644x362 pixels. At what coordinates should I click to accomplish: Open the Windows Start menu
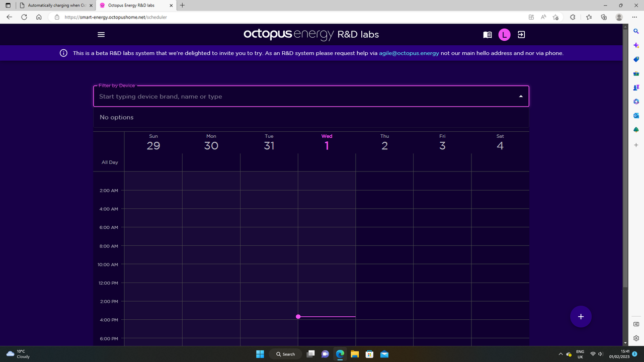260,354
